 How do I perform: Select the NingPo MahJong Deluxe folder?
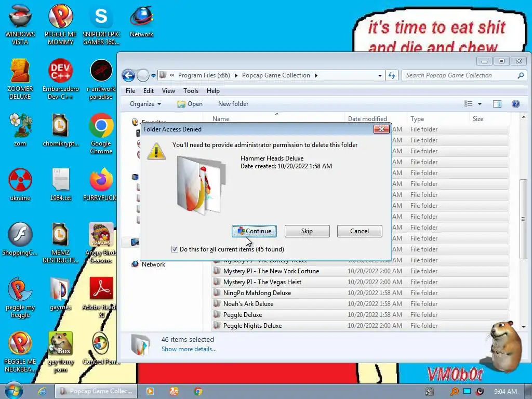point(361,293)
